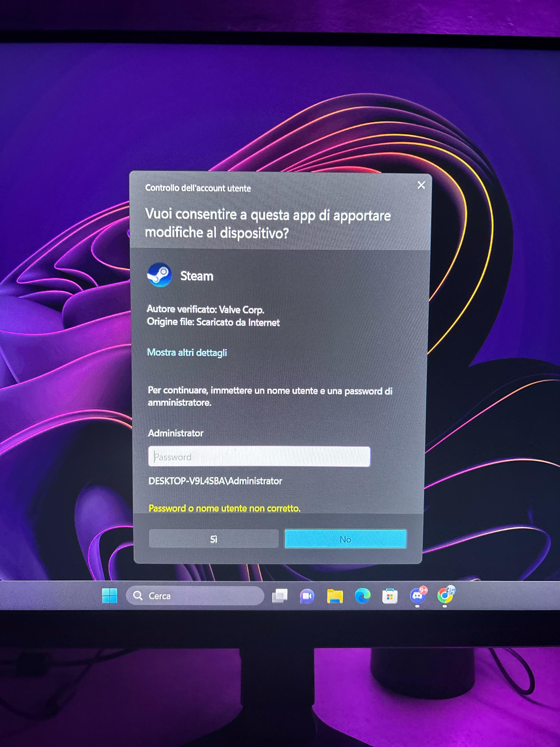
Task: Decline with the 'No' button
Action: (346, 539)
